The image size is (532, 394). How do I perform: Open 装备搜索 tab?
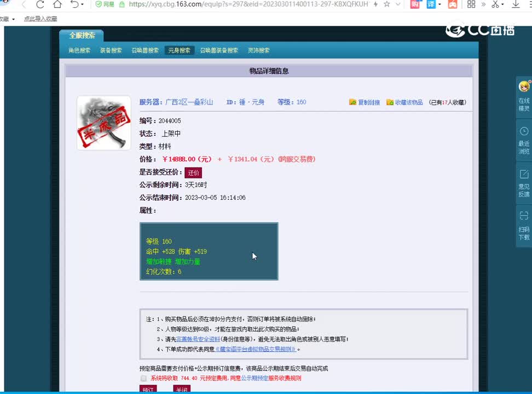tap(111, 50)
